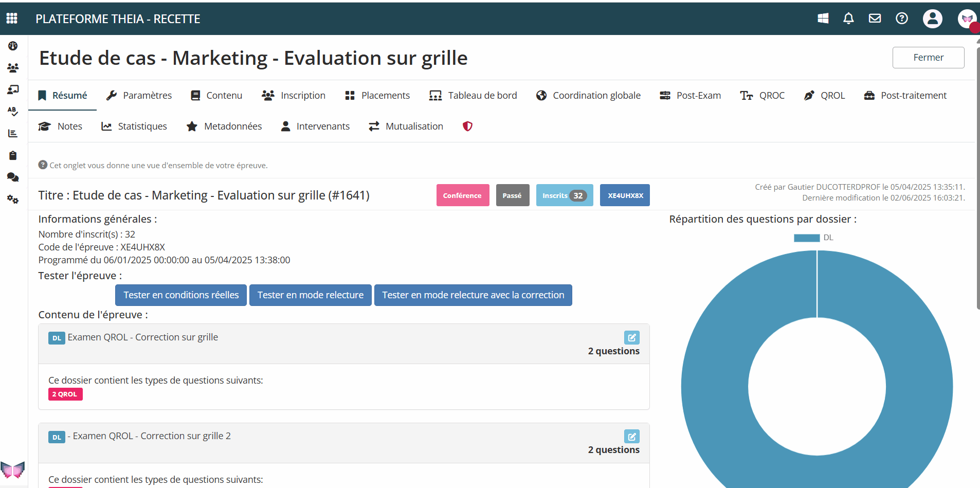Open the chat bubbles sidebar icon
The height and width of the screenshot is (488, 980).
[x=13, y=177]
